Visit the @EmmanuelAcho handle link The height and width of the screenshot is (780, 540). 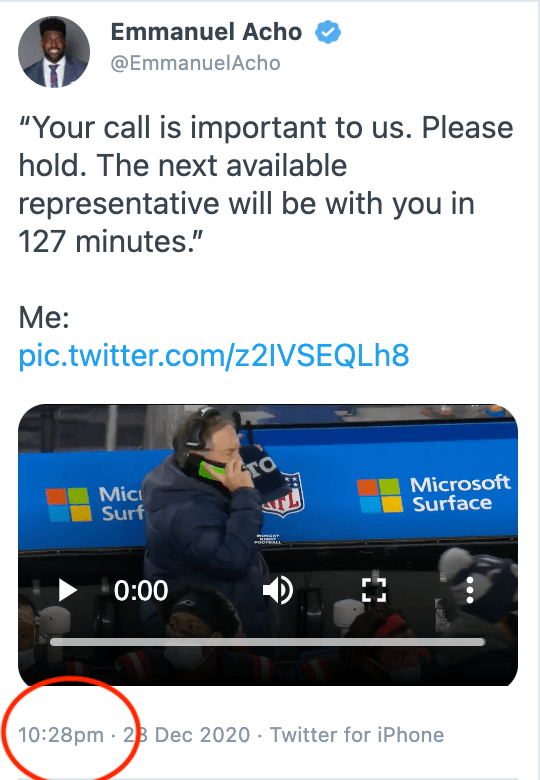(x=195, y=63)
